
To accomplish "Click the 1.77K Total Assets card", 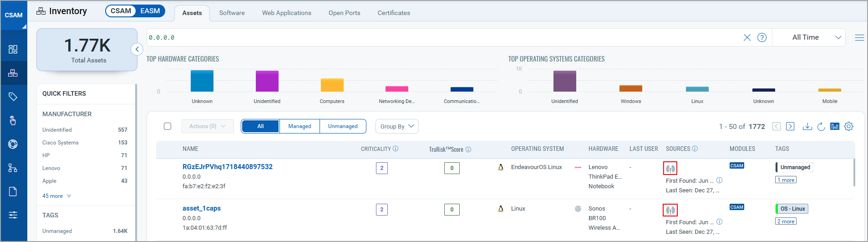I will 87,50.
